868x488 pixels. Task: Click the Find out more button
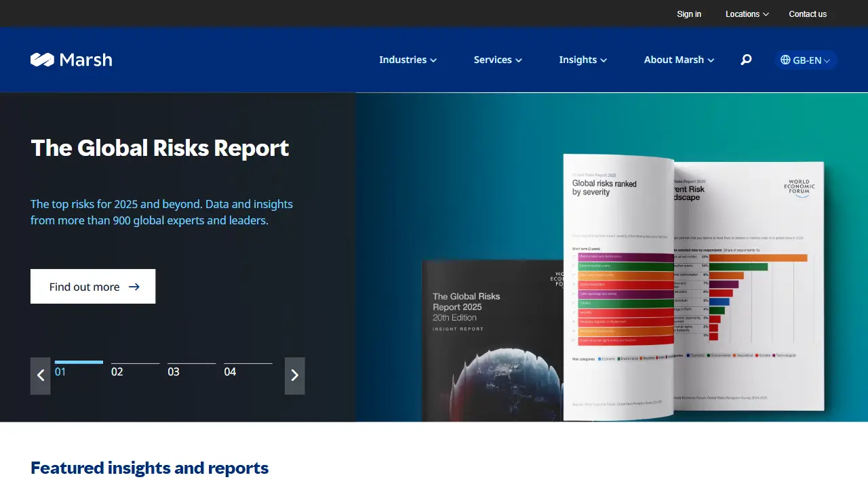click(x=93, y=286)
